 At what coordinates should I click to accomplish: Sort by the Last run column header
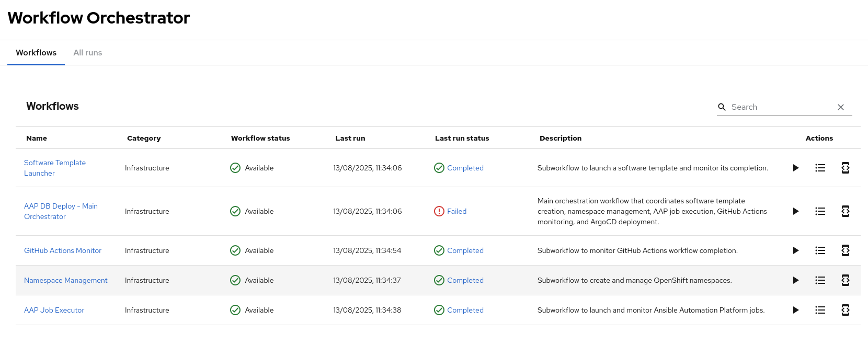tap(350, 138)
